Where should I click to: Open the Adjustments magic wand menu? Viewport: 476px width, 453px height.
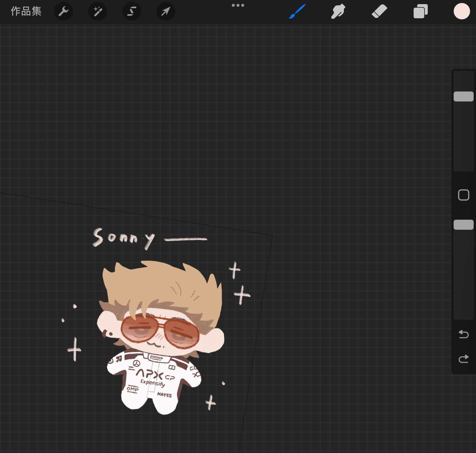[x=98, y=11]
